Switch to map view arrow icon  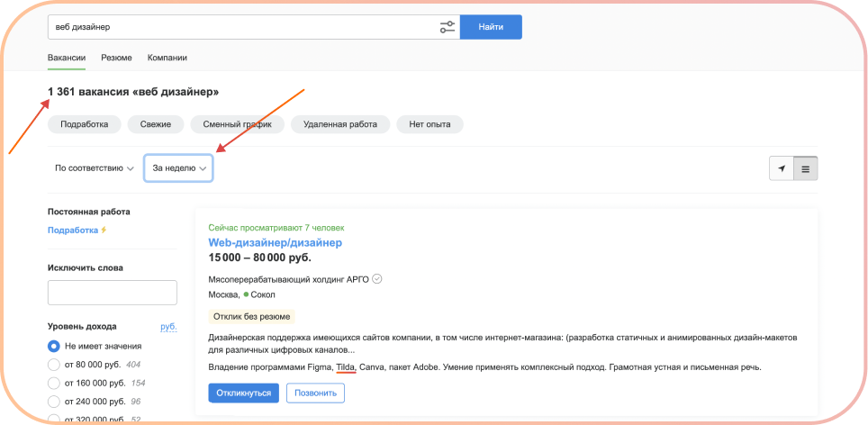(781, 168)
